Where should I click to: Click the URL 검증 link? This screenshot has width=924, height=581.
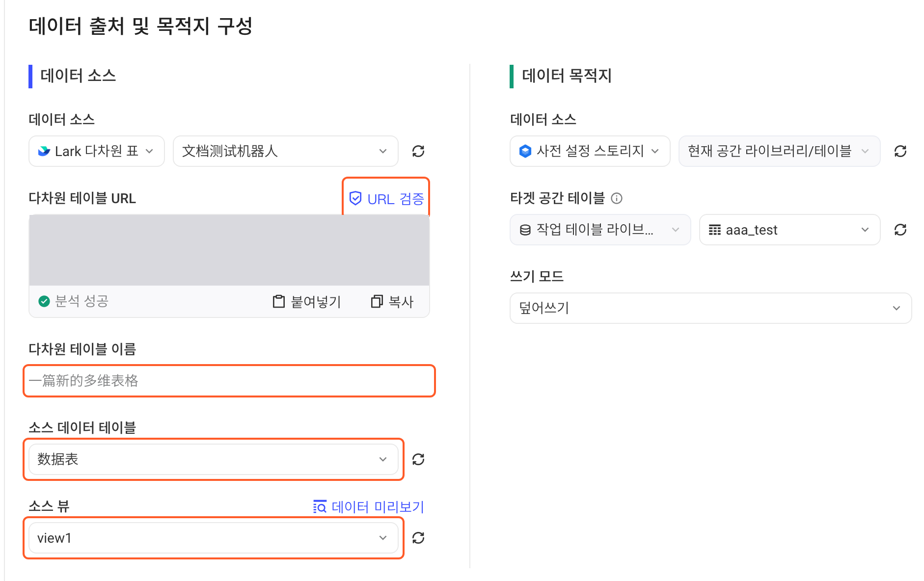[386, 199]
